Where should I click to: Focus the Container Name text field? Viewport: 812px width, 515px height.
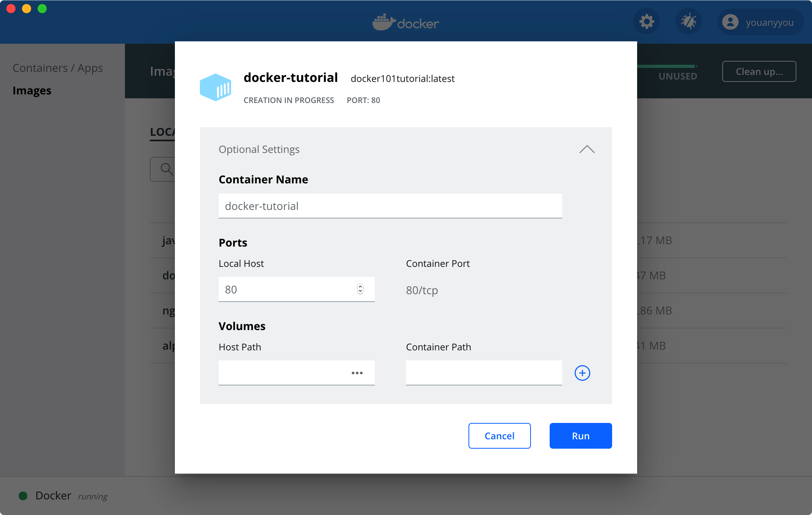[x=390, y=206]
